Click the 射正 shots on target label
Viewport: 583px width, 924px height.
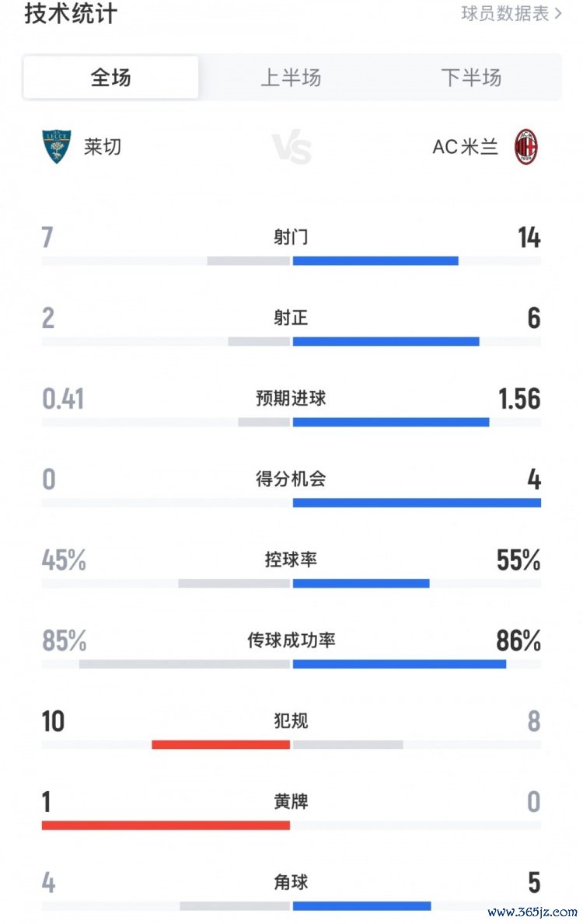[x=291, y=318]
